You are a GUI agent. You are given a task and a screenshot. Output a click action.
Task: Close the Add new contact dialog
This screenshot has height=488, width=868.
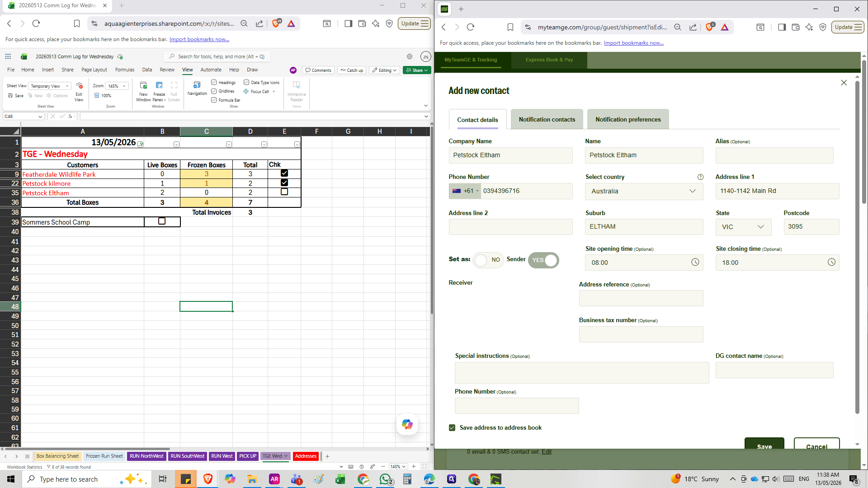click(x=844, y=83)
